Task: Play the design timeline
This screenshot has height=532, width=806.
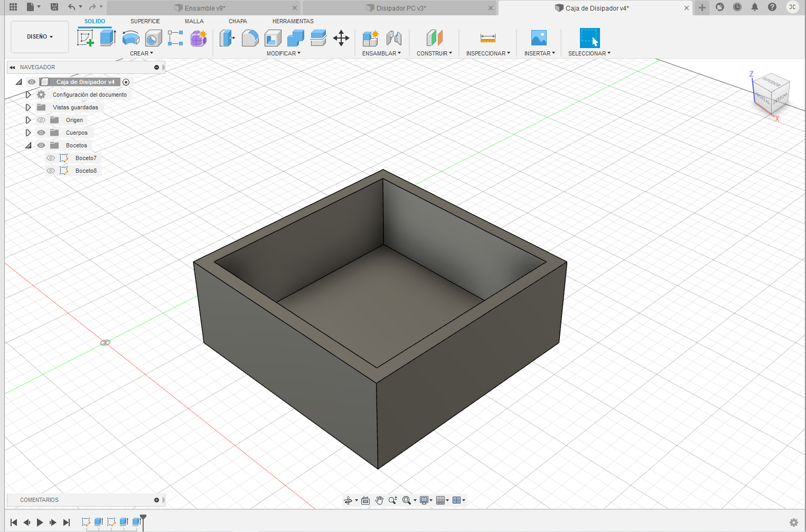Action: (40, 522)
